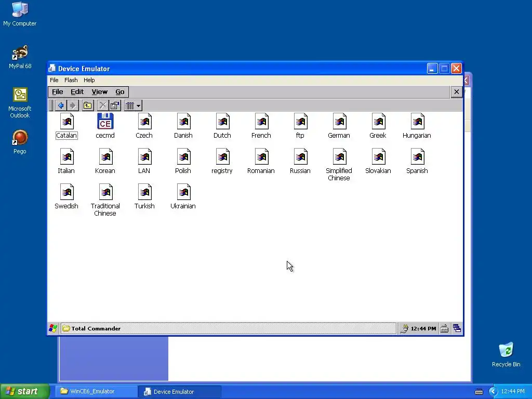Select the Ukrainian file icon
This screenshot has height=399, width=532.
pyautogui.click(x=183, y=192)
